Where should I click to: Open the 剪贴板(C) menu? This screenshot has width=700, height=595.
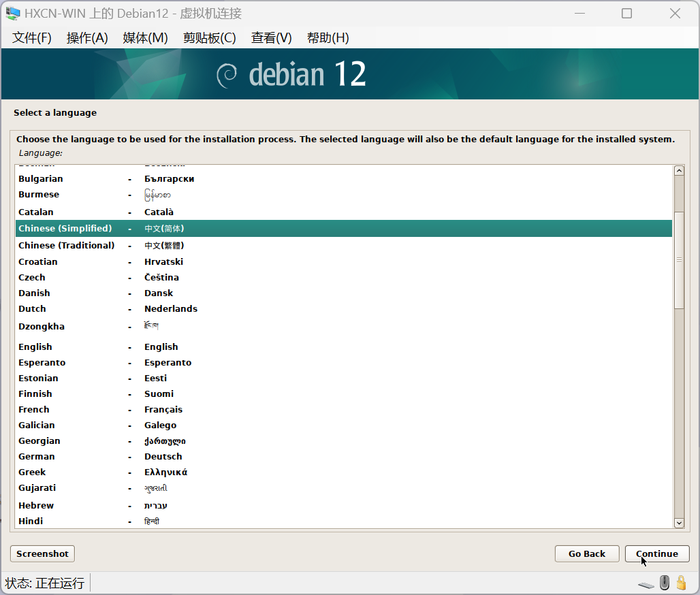pyautogui.click(x=209, y=38)
